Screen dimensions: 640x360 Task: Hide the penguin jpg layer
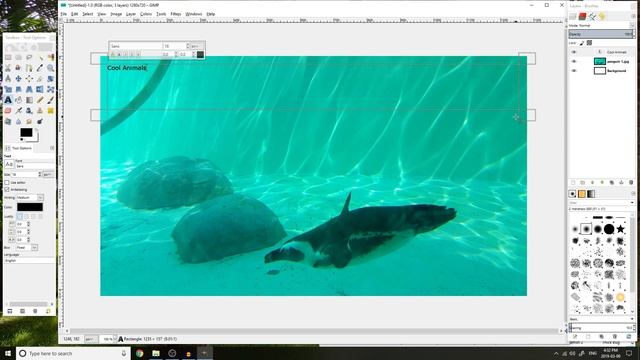[x=574, y=62]
